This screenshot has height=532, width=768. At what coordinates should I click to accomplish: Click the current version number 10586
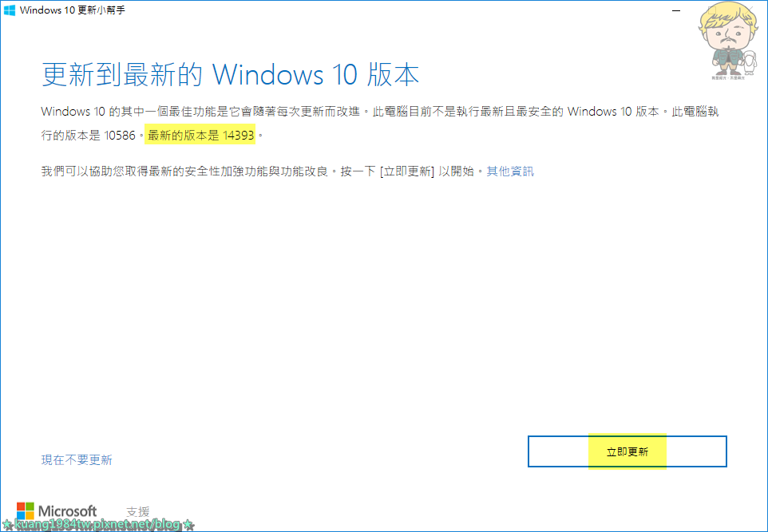click(x=120, y=136)
